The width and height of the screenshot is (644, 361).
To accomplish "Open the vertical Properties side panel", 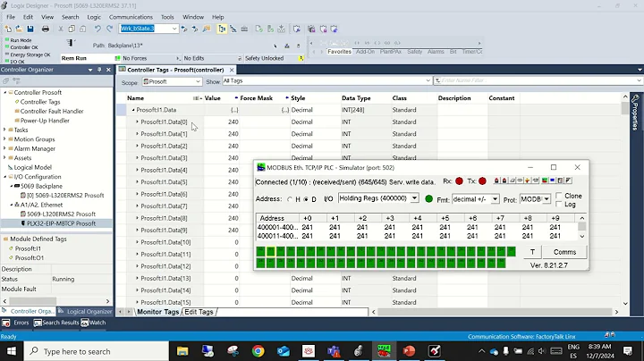I will [x=635, y=112].
